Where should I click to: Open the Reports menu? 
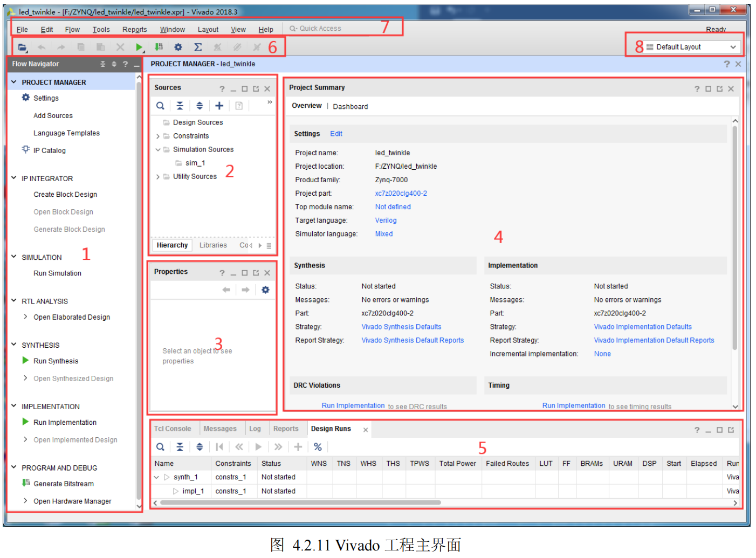point(134,30)
